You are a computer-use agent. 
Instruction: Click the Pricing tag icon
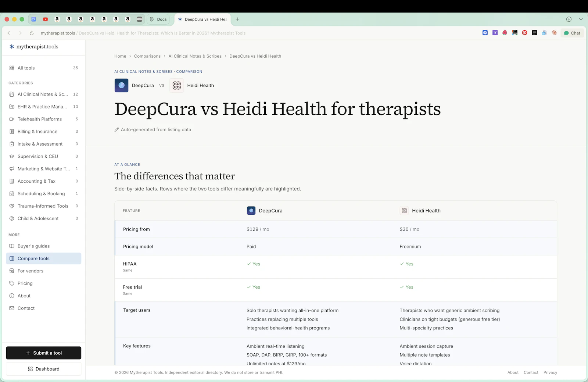pyautogui.click(x=12, y=283)
